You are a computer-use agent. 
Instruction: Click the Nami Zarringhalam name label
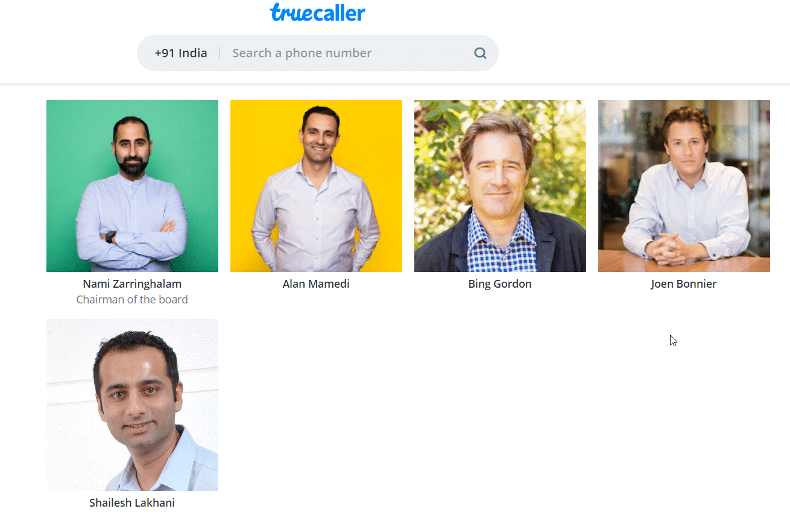(x=132, y=283)
